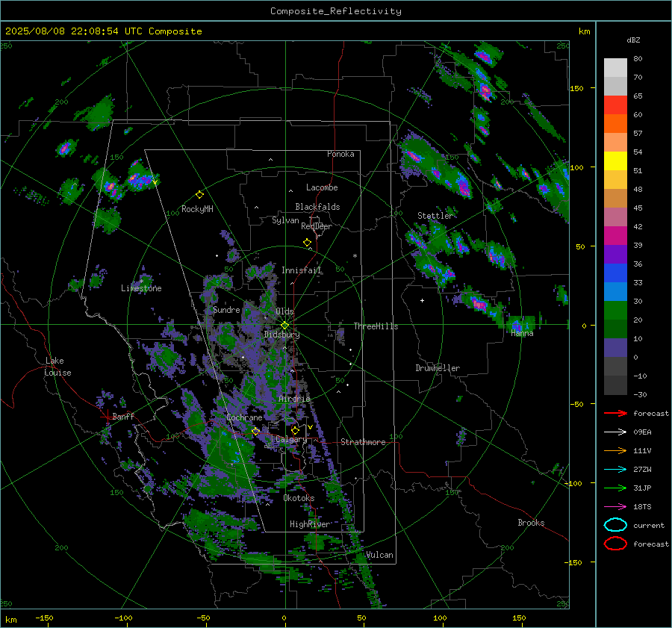This screenshot has height=628, width=672.
Task: Click the orange 111V arrow icon
Action: pyautogui.click(x=615, y=450)
